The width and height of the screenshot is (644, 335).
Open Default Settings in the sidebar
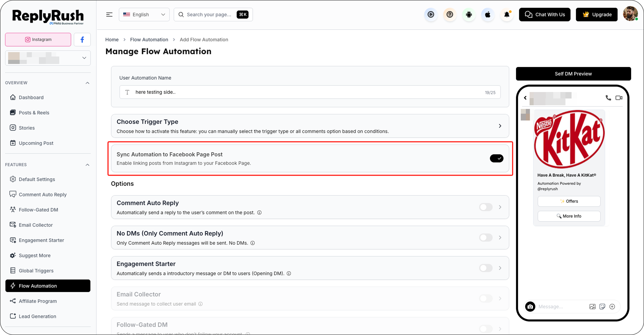pos(48,179)
